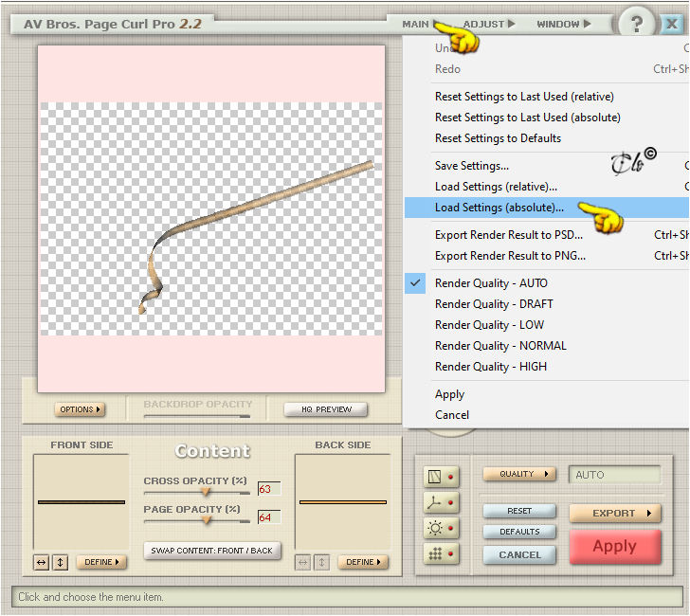690x616 pixels.
Task: Click the red Apply button
Action: [615, 547]
